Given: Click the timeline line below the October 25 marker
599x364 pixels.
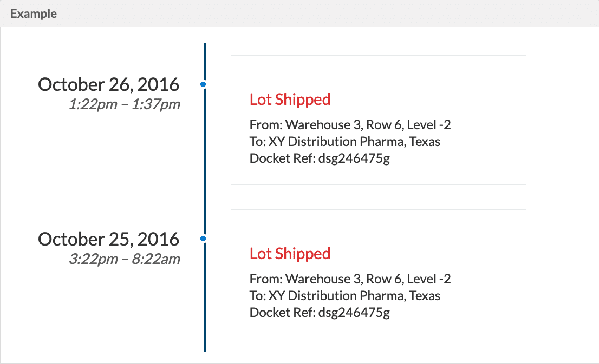Looking at the screenshot, I should tap(205, 303).
